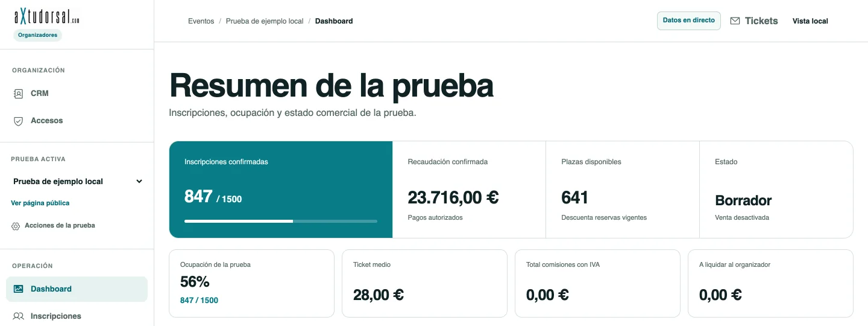Click the Inscripciones confirmadas label
This screenshot has width=868, height=326.
coord(226,162)
